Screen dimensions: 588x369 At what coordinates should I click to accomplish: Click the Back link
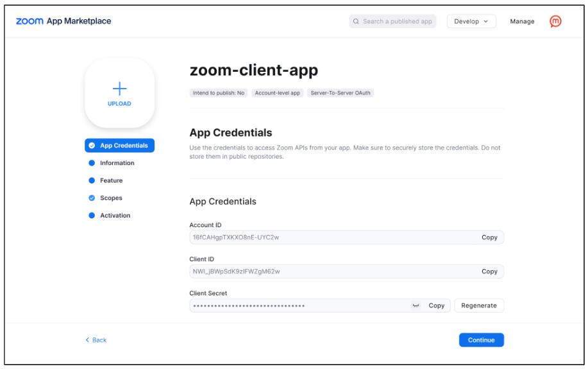[x=96, y=340]
